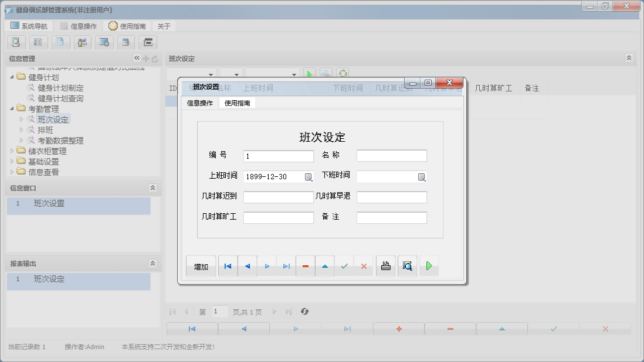This screenshot has height=362, width=644.
Task: Confirm changes with the green check mark
Action: 344,265
